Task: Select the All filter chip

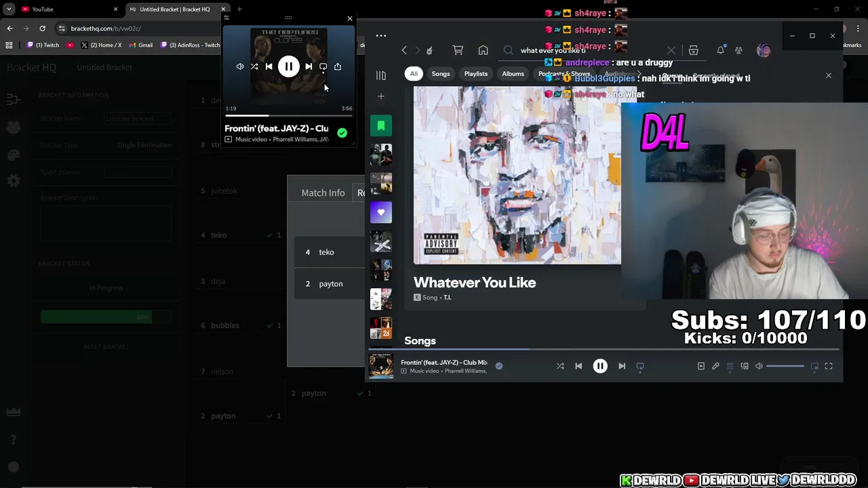Action: point(414,74)
